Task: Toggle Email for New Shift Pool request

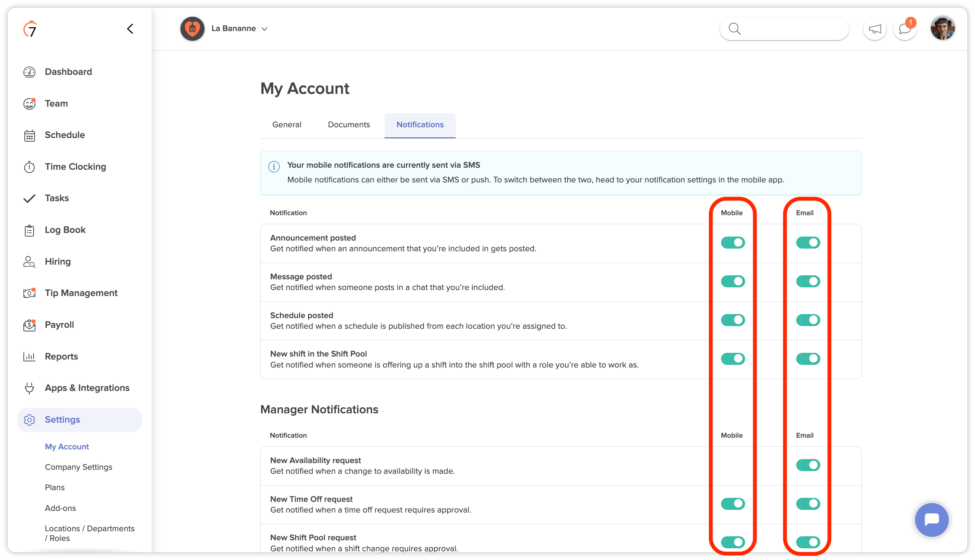Action: [808, 542]
